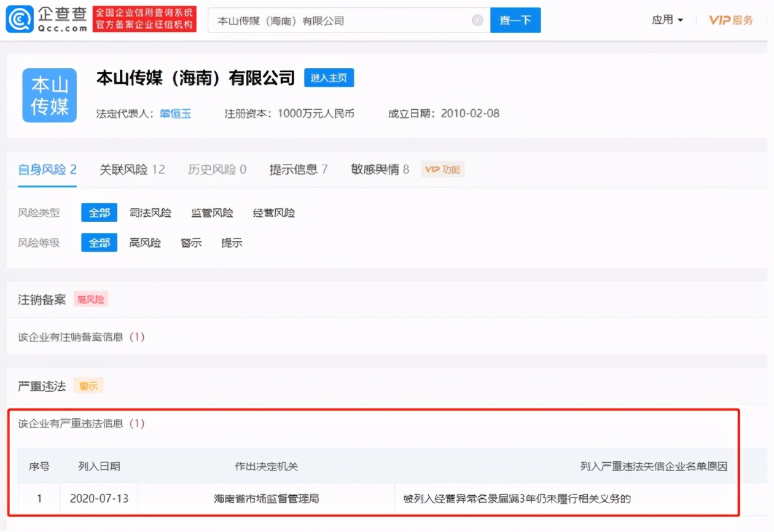Click the VIP功能 badge next to 敏感舆情
The image size is (774, 532).
[444, 169]
